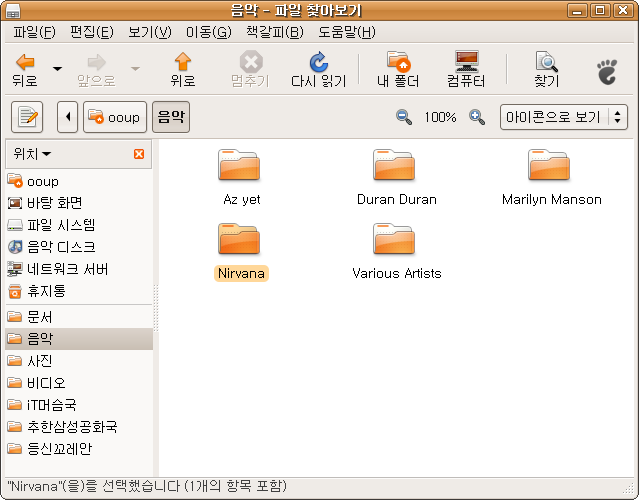Image resolution: width=639 pixels, height=500 pixels.
Task: Click the 앞으로 forward arrow icon
Action: [x=97, y=62]
